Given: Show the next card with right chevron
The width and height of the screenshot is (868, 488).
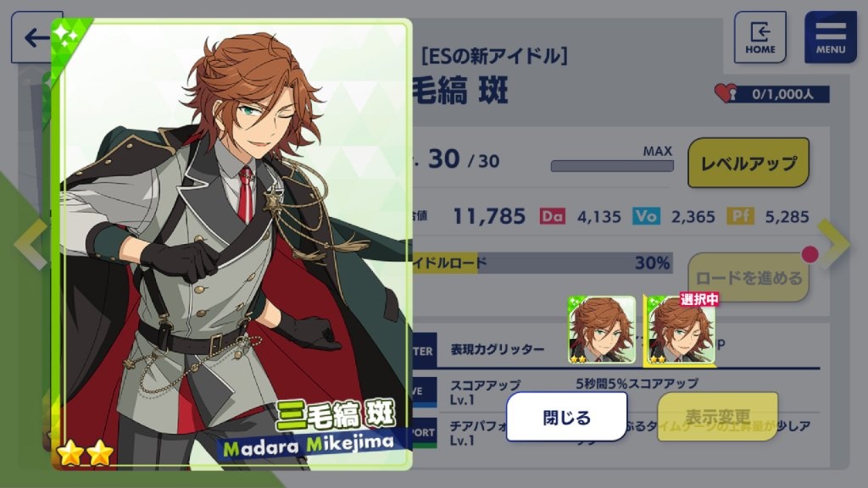Looking at the screenshot, I should pyautogui.click(x=833, y=243).
